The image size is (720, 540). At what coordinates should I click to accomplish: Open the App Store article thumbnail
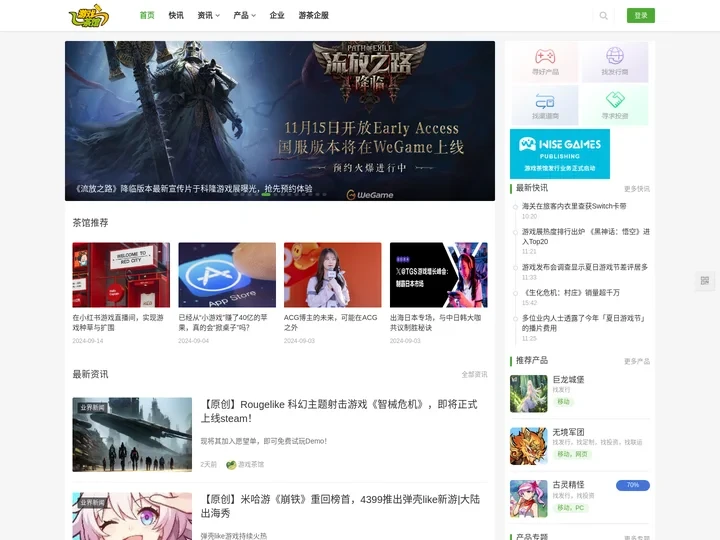coord(227,275)
